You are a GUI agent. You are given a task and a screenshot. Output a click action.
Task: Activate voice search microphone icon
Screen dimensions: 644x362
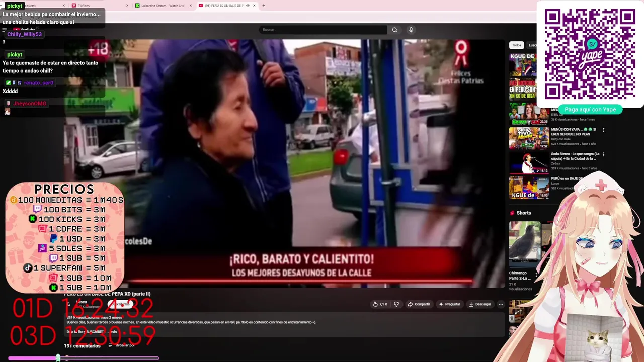411,30
